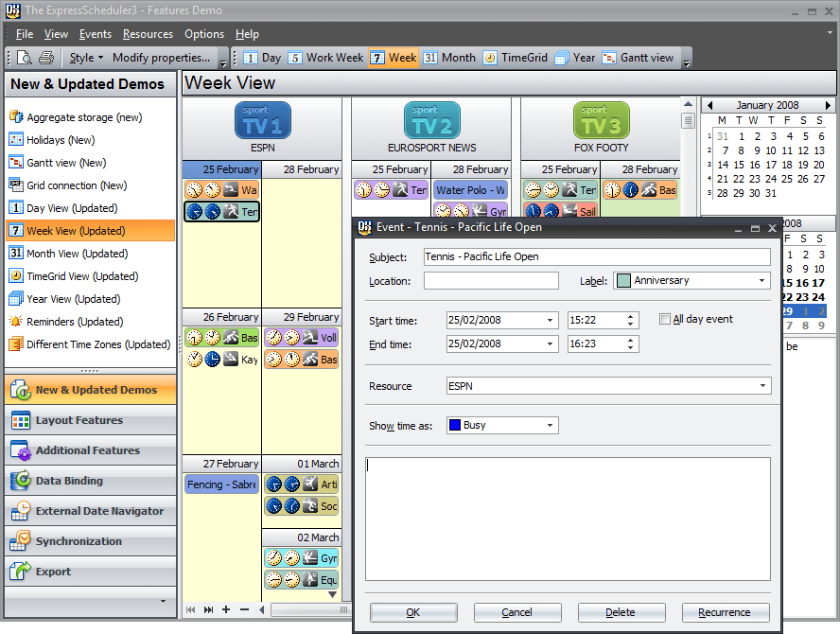Switch to Month view
Screen dimensions: 840x634
click(x=449, y=58)
